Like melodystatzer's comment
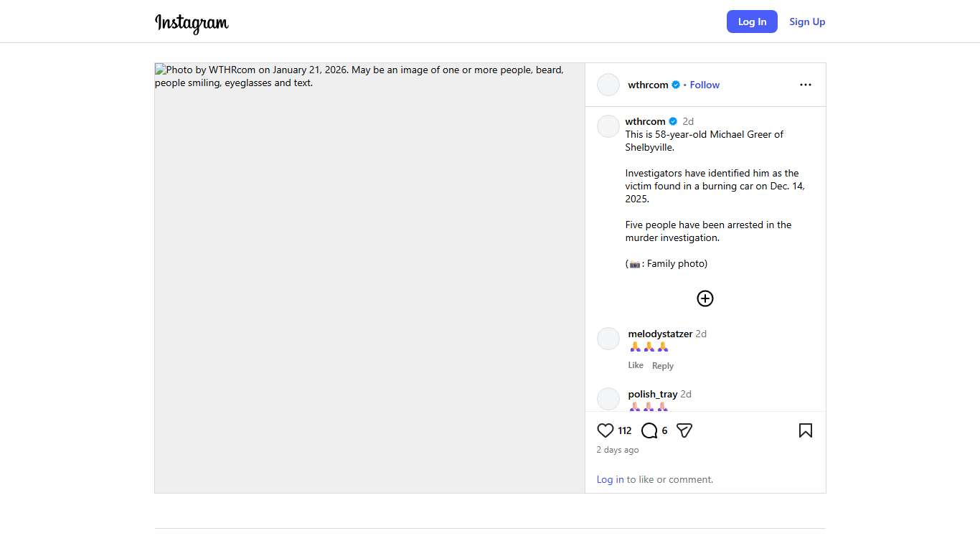The image size is (980, 551). click(x=636, y=365)
